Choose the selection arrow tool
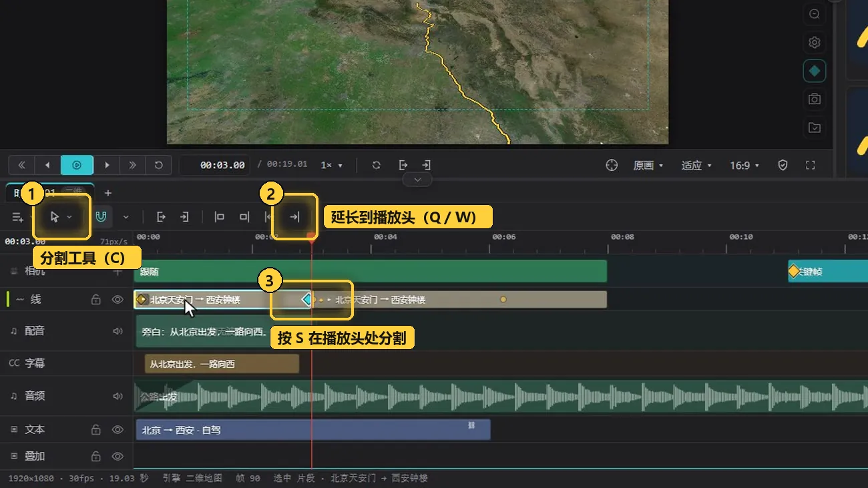 pyautogui.click(x=55, y=217)
